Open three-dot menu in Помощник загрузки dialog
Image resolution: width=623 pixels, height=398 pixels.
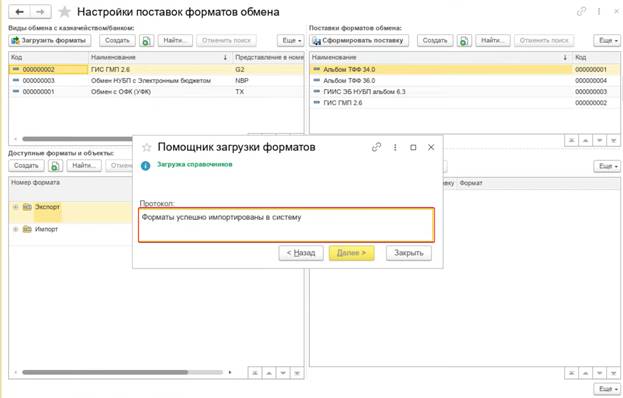click(395, 147)
